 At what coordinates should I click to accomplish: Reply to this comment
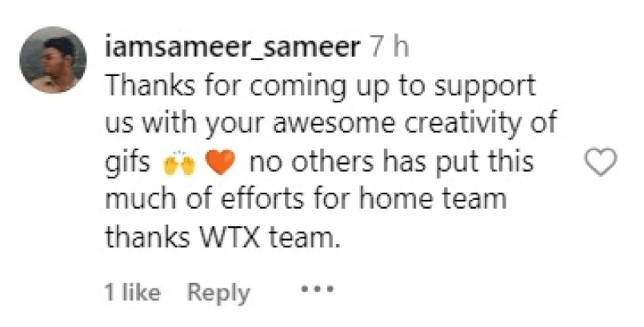pos(218,293)
